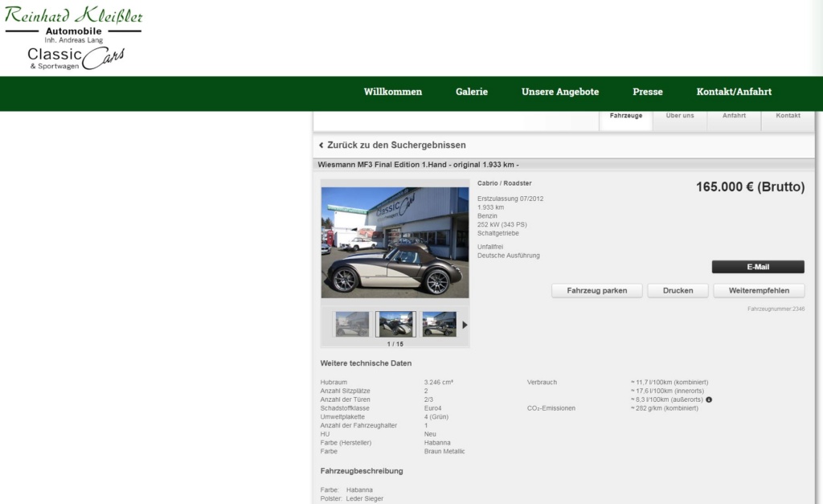The image size is (823, 504).
Task: Click the Unfallfrei text
Action: point(489,247)
